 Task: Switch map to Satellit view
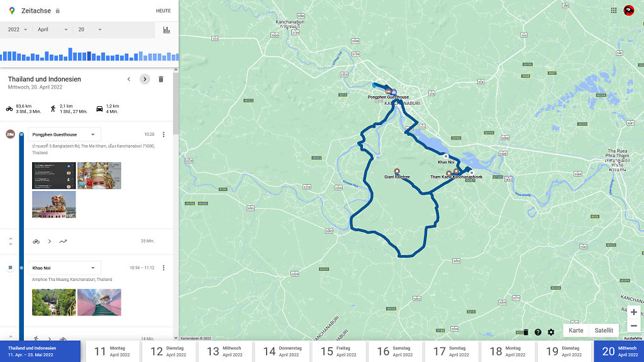[604, 331]
